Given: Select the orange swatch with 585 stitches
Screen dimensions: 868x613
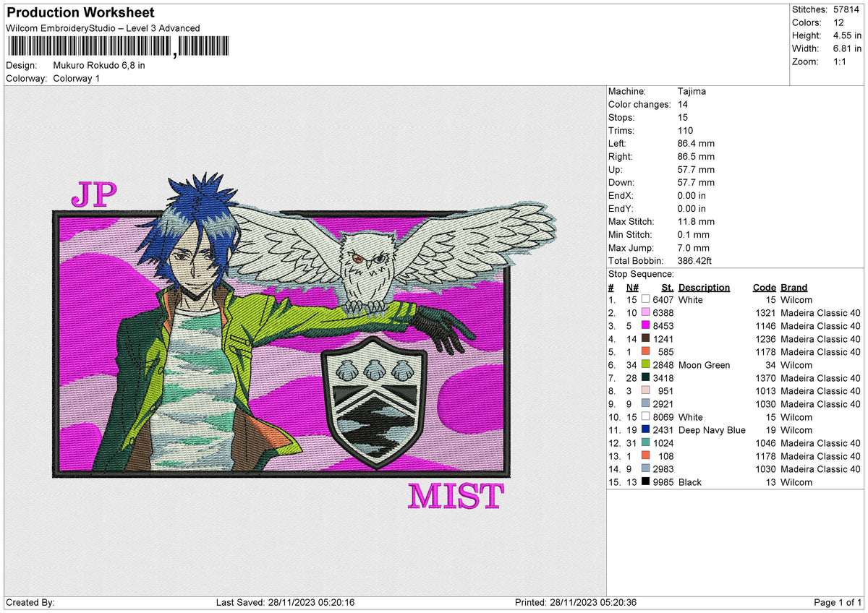Looking at the screenshot, I should pos(645,352).
